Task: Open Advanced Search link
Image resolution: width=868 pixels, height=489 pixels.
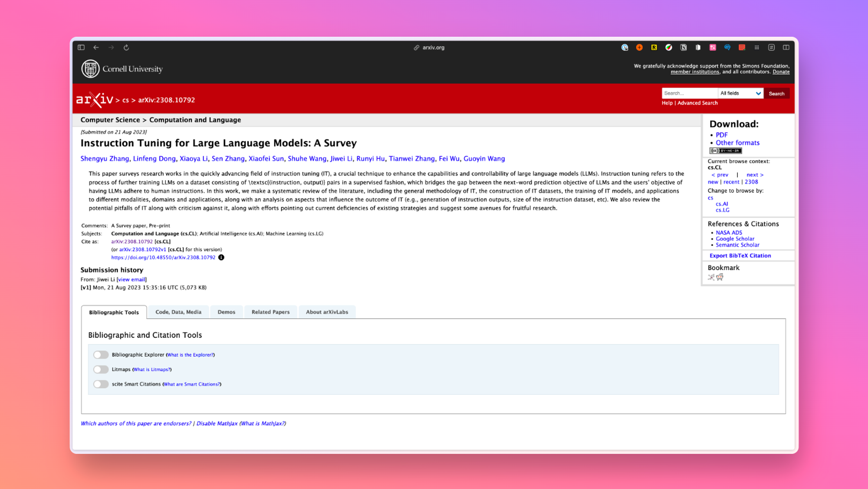Action: coord(697,103)
